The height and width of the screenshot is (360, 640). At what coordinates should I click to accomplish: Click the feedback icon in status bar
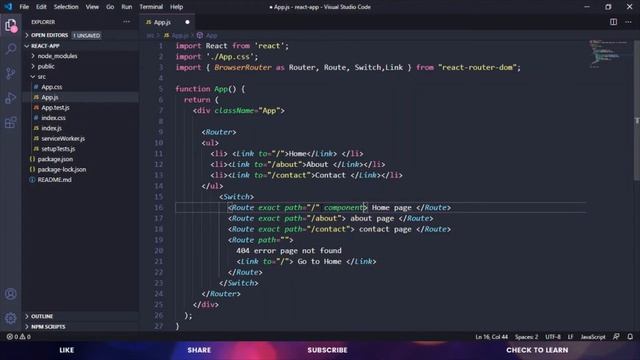point(616,337)
